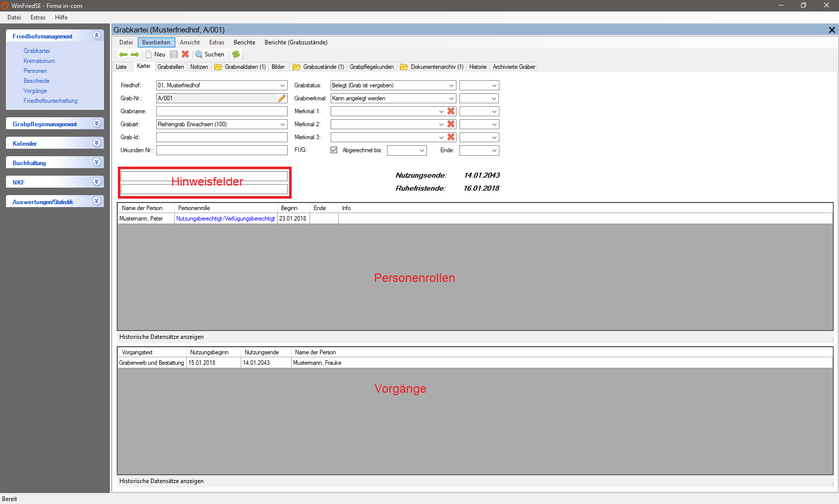The width and height of the screenshot is (839, 504).
Task: Click the save disk icon in toolbar
Action: tap(174, 54)
